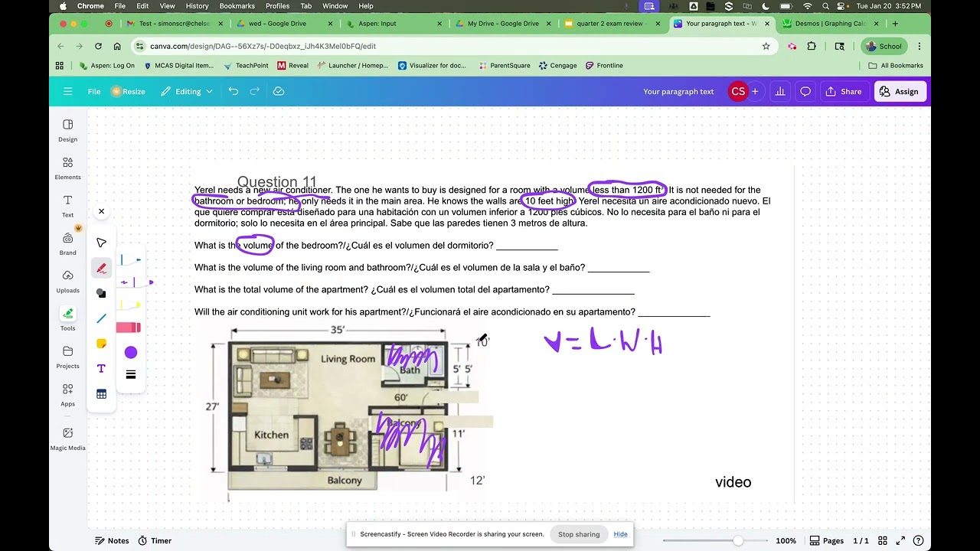Viewport: 980px width, 551px height.
Task: Open the Magic Media panel
Action: click(68, 438)
